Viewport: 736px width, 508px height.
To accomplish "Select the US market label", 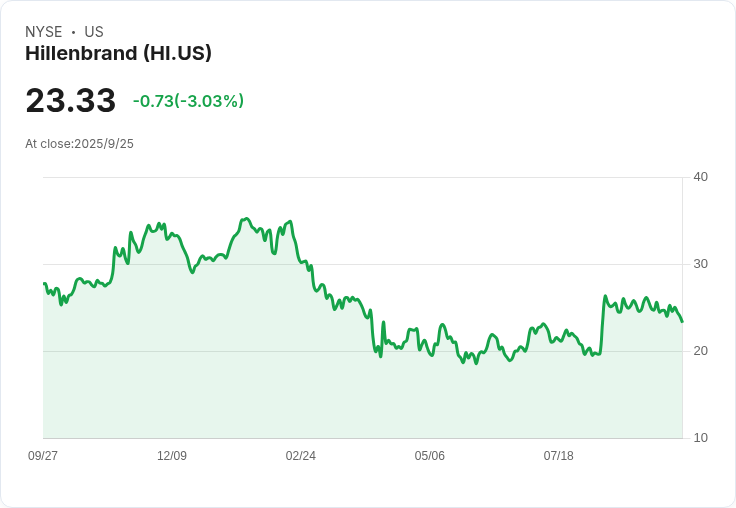I will coord(94,32).
